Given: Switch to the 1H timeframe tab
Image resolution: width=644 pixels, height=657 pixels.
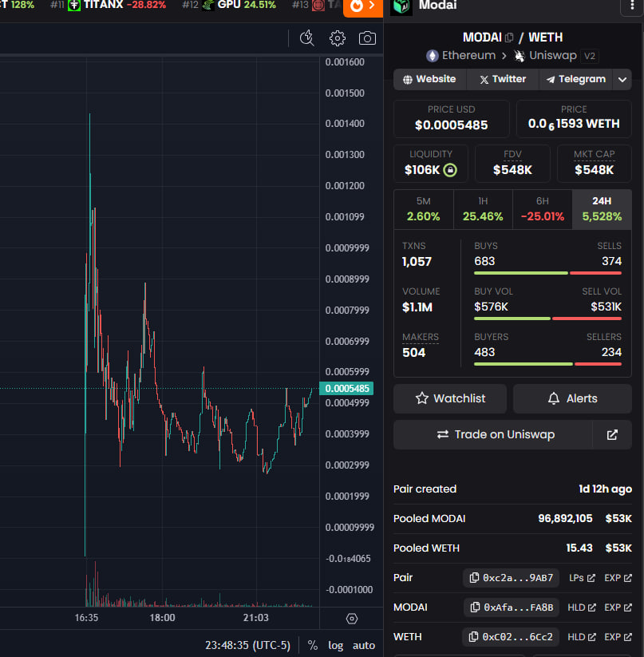Looking at the screenshot, I should click(x=483, y=209).
